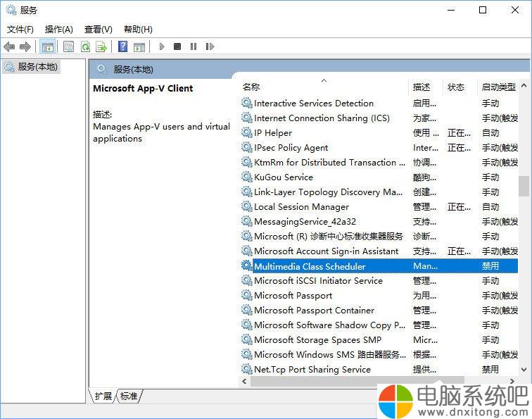Select KuGou Service row

pos(379,177)
